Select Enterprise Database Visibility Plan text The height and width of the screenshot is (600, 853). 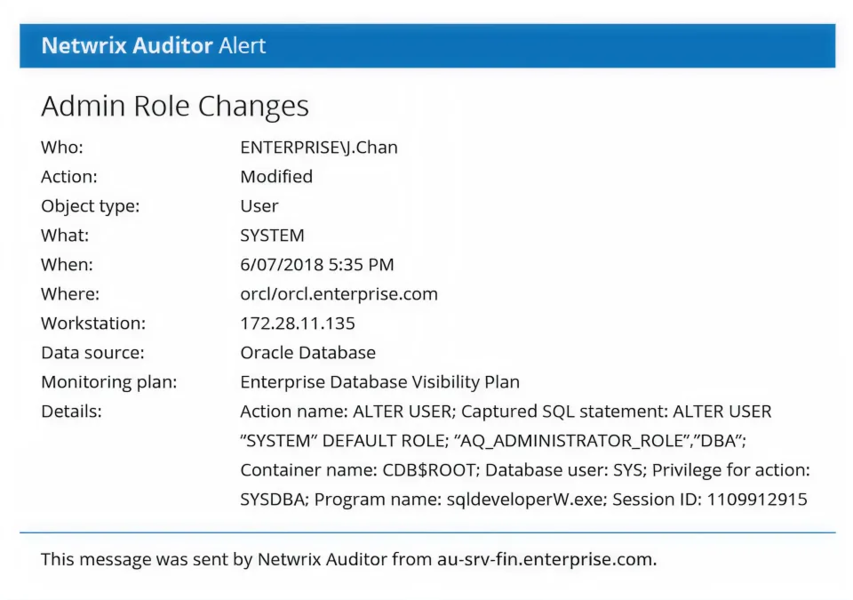tap(380, 382)
